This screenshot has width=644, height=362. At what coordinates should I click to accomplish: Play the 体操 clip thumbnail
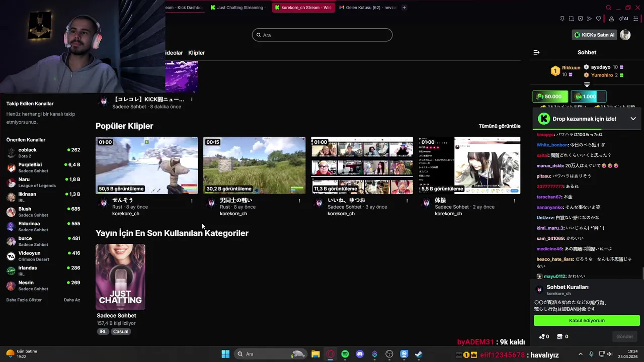tap(469, 165)
